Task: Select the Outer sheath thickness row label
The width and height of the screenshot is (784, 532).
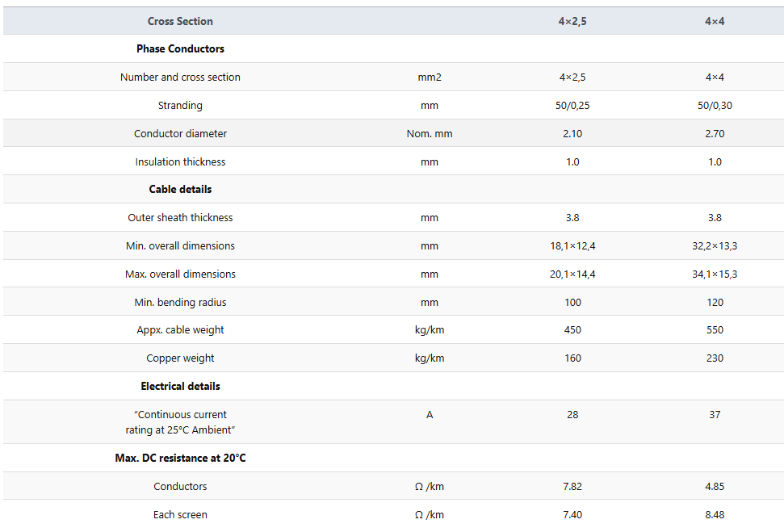Action: coord(180,217)
